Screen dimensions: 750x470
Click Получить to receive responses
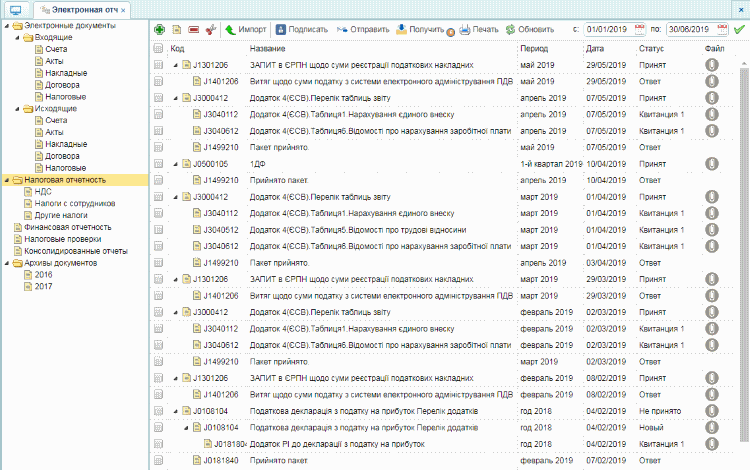(x=420, y=30)
